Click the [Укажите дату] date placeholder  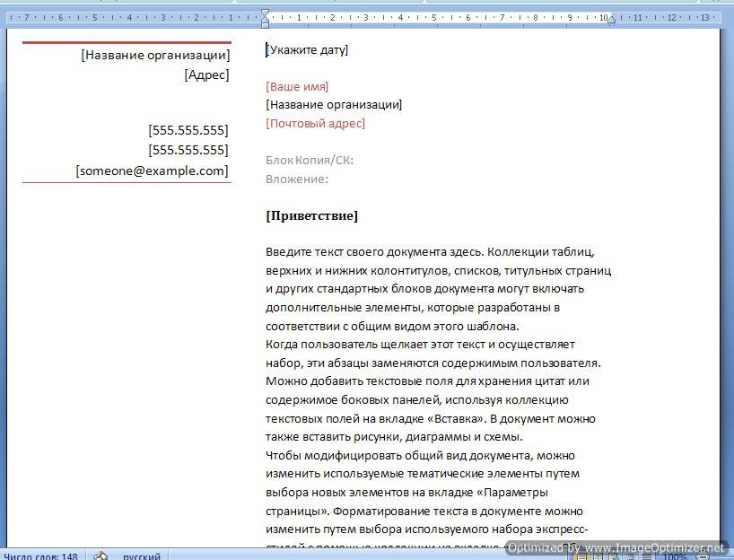tap(307, 49)
